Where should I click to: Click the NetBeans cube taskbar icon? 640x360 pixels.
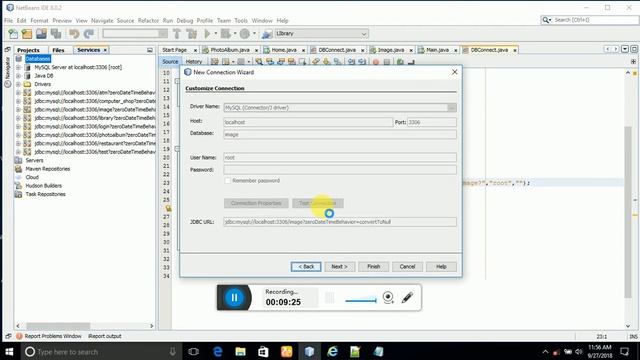pyautogui.click(x=309, y=351)
